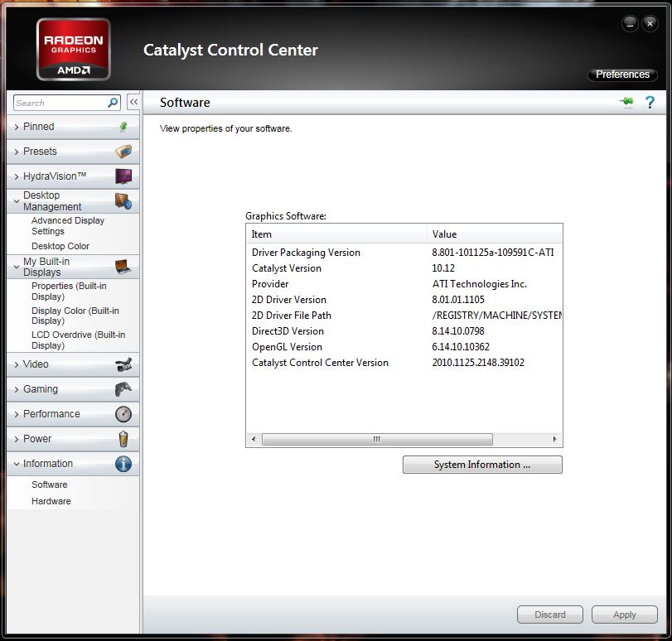
Task: Select the OpenGL Version row
Action: point(404,347)
